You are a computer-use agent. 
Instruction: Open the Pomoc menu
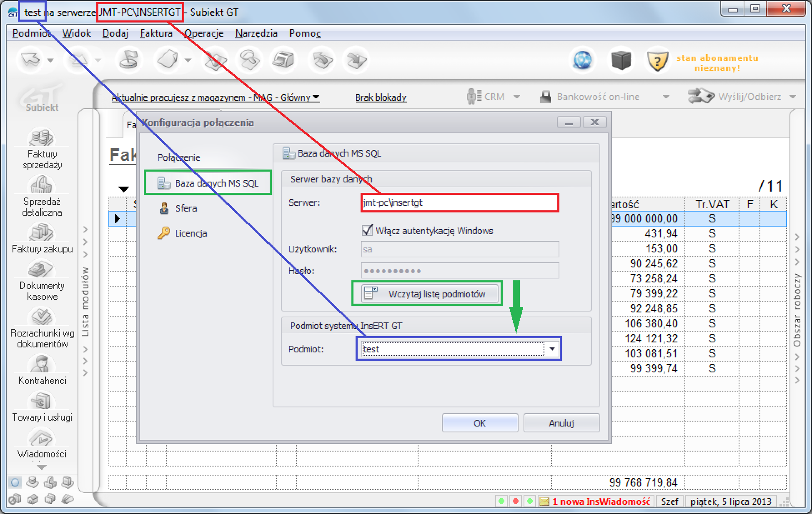point(305,33)
